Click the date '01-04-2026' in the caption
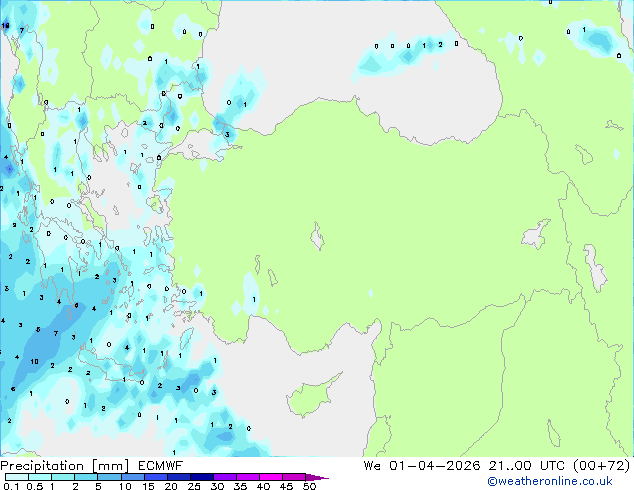634x490 pixels. coord(435,466)
